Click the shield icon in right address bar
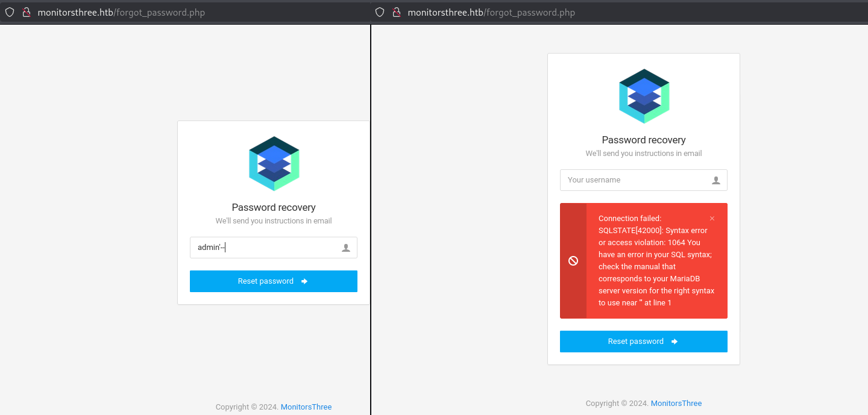Screen dimensions: 868x415 coord(380,12)
